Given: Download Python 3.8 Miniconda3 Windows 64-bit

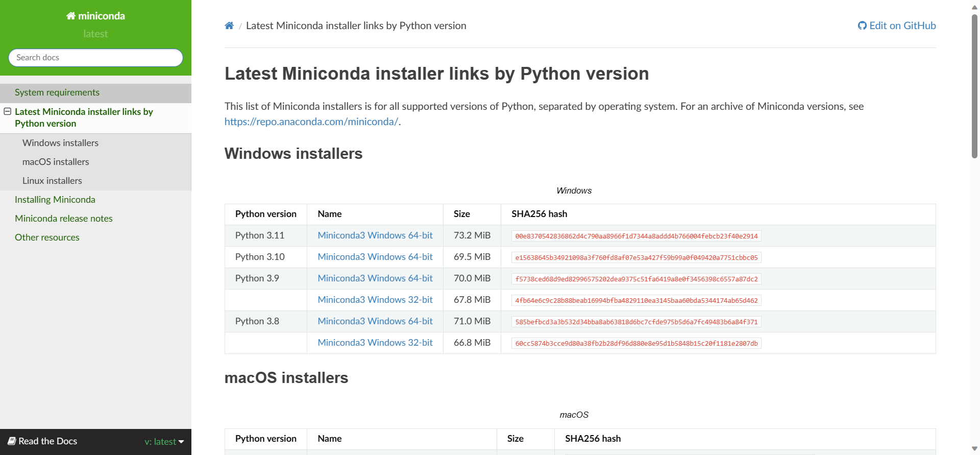Looking at the screenshot, I should click(375, 321).
